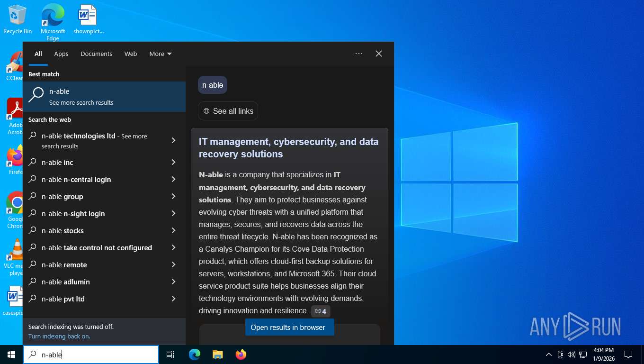Expand arrow for n-able pvt ltd
The image size is (644, 364).
(x=173, y=299)
